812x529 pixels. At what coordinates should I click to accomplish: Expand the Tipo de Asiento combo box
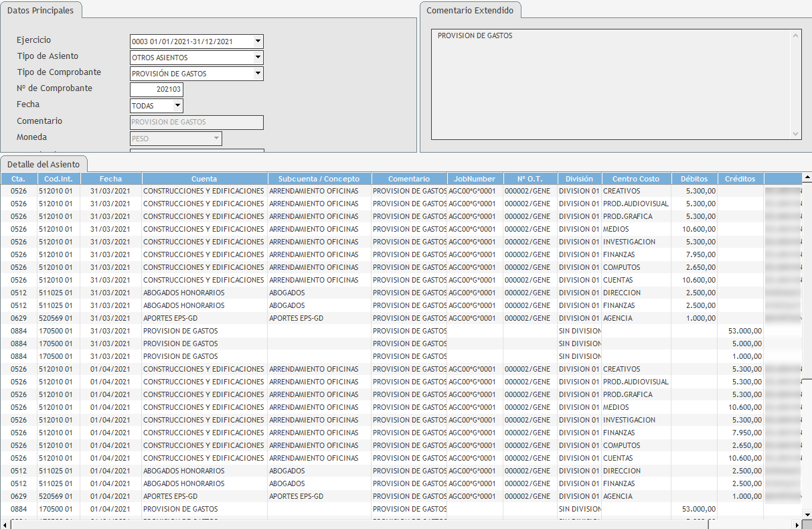(258, 58)
